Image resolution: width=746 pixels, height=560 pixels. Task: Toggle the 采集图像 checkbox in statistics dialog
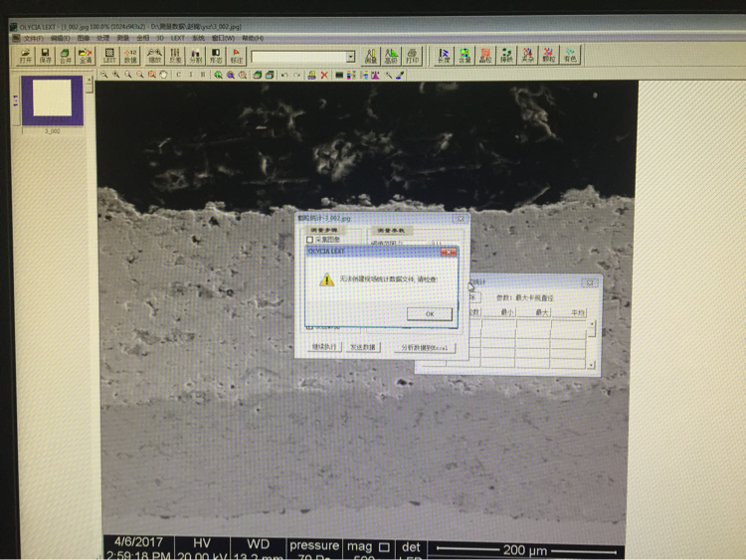[310, 240]
